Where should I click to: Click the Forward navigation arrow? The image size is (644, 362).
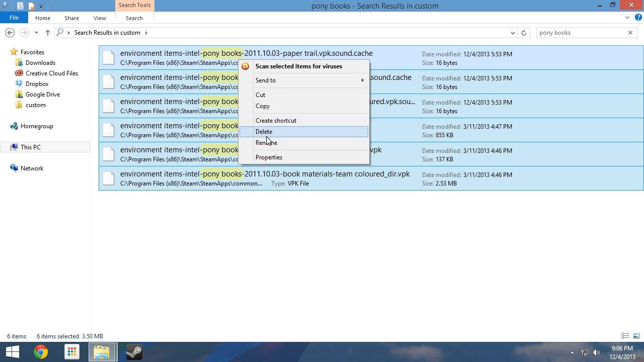(x=24, y=33)
